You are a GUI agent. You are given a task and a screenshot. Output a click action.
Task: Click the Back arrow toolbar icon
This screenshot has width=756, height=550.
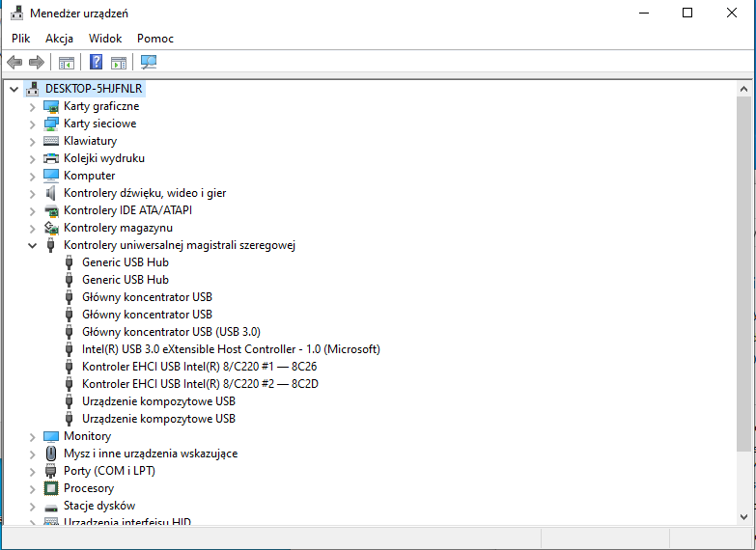click(x=14, y=62)
